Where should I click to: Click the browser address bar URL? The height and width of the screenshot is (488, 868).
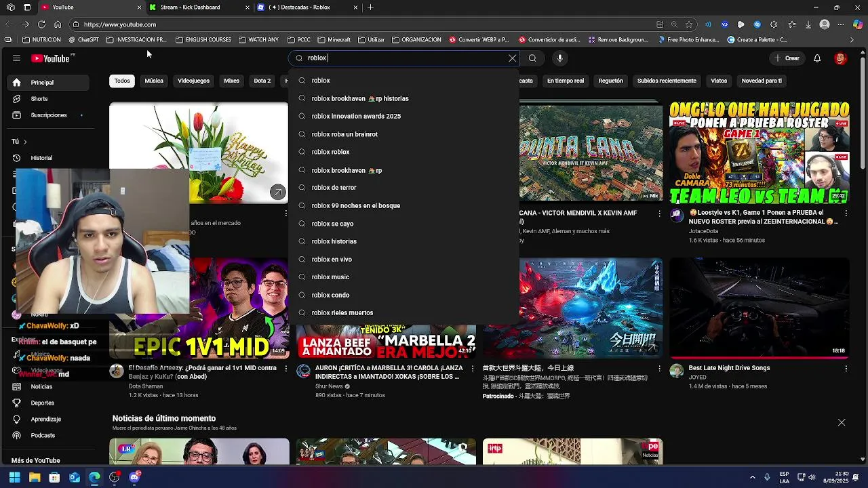pyautogui.click(x=120, y=24)
